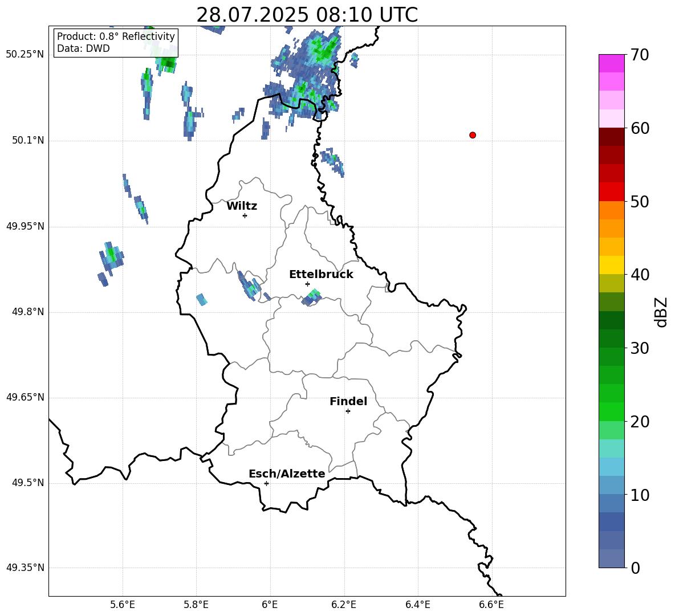Click the red dot marker east of Luxembourg
The width and height of the screenshot is (675, 616).
tap(473, 135)
